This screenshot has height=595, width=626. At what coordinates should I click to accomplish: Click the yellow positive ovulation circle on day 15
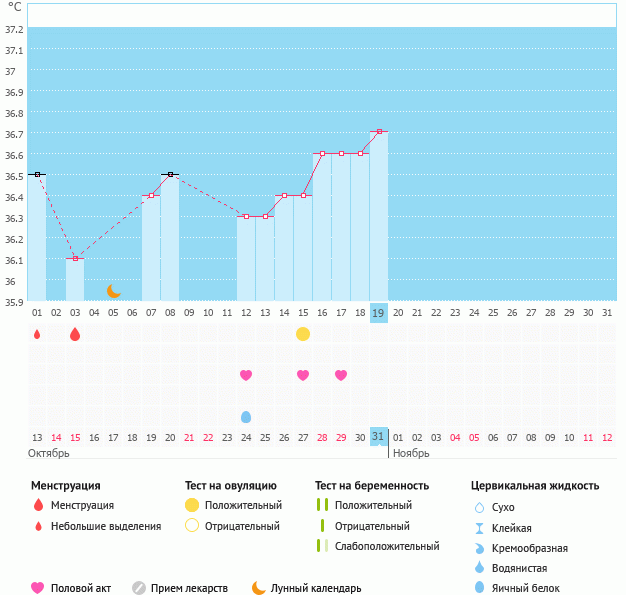(x=303, y=334)
